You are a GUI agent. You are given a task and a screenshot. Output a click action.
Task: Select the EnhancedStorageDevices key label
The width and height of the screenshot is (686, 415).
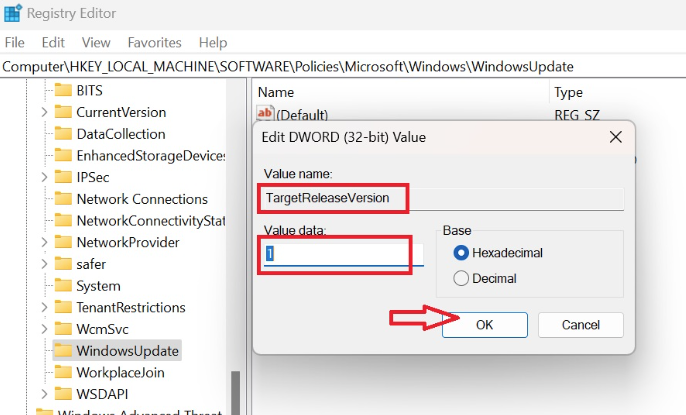click(x=151, y=155)
